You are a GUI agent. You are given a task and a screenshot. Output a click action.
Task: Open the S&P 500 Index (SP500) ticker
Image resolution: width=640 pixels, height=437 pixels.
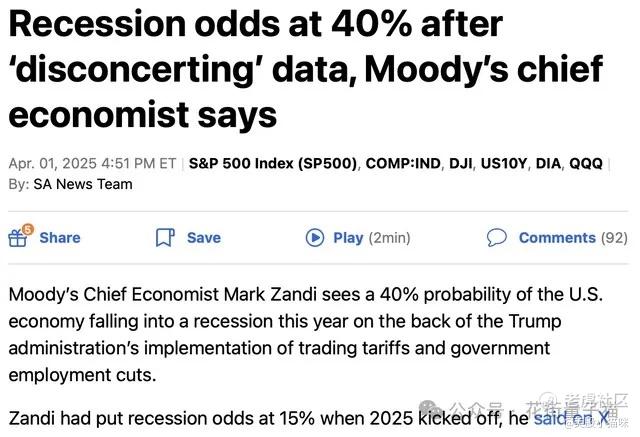[x=273, y=164]
